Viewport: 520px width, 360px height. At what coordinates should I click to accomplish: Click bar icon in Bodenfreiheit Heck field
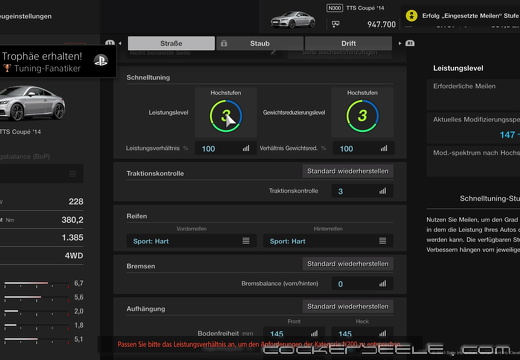tap(383, 333)
